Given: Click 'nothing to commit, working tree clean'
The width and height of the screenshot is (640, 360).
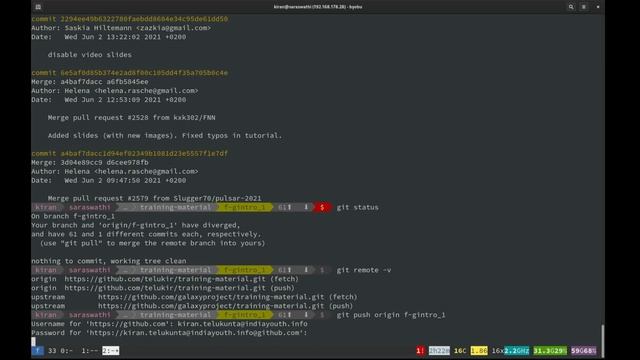Looking at the screenshot, I should click(x=109, y=261).
